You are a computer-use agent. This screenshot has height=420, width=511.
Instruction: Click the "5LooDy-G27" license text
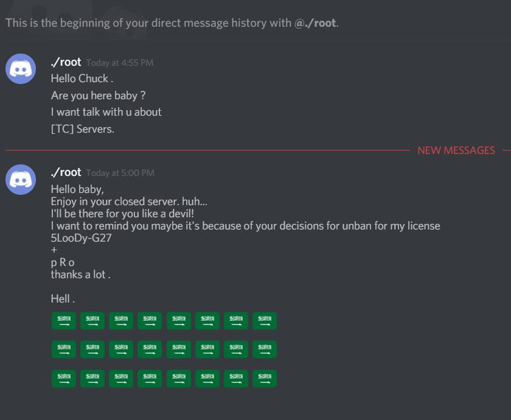point(81,238)
